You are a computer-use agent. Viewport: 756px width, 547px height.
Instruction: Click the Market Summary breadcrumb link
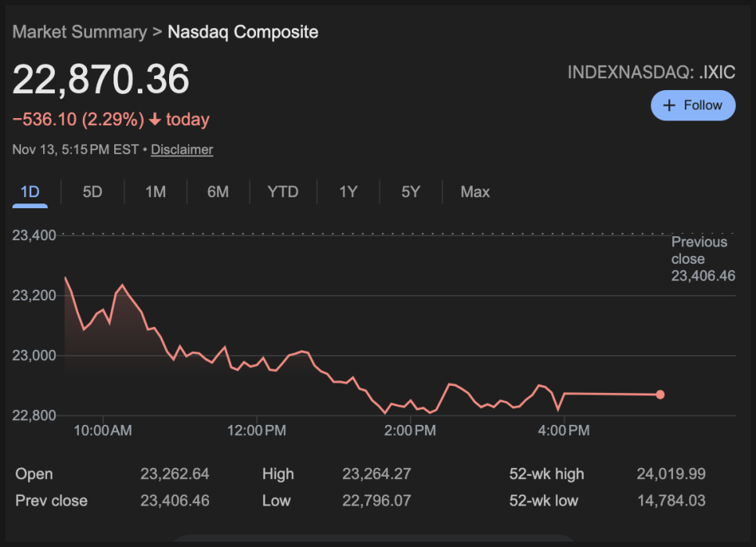click(79, 32)
